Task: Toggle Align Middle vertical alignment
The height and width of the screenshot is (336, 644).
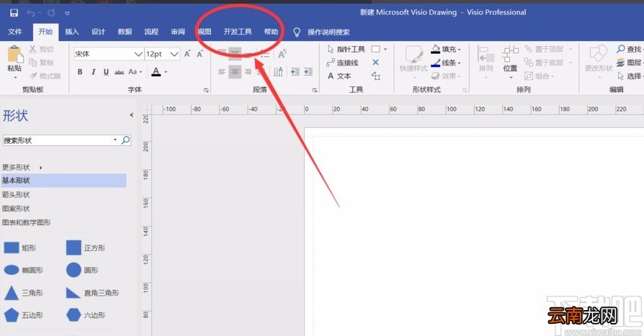Action: (235, 53)
